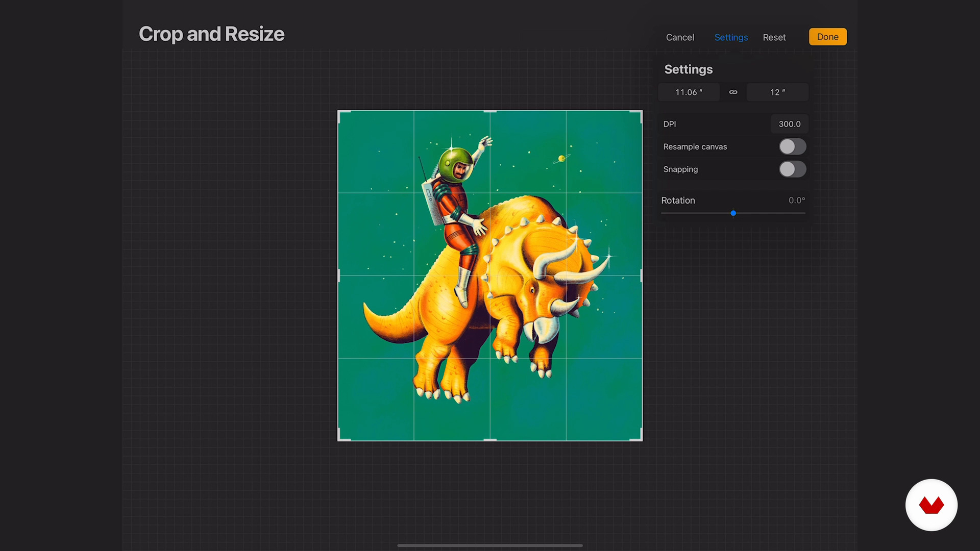Click the Rotation slider handle
This screenshot has height=551, width=980.
(733, 213)
